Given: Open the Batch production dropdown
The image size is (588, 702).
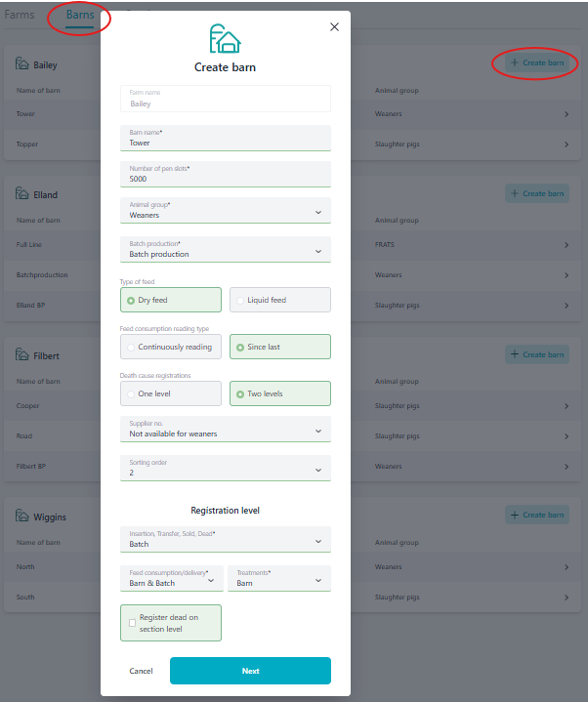Looking at the screenshot, I should tap(225, 250).
